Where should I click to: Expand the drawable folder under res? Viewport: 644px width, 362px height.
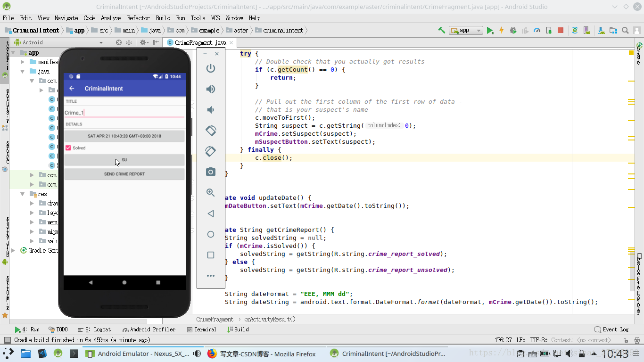pos(32,203)
